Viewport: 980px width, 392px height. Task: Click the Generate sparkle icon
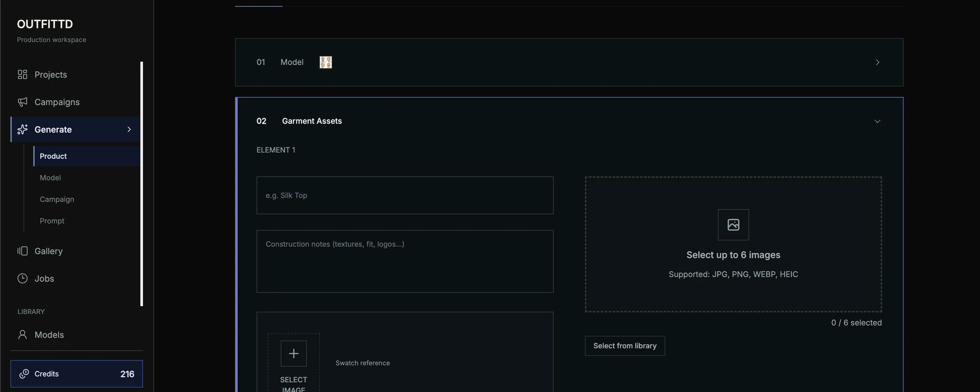23,130
